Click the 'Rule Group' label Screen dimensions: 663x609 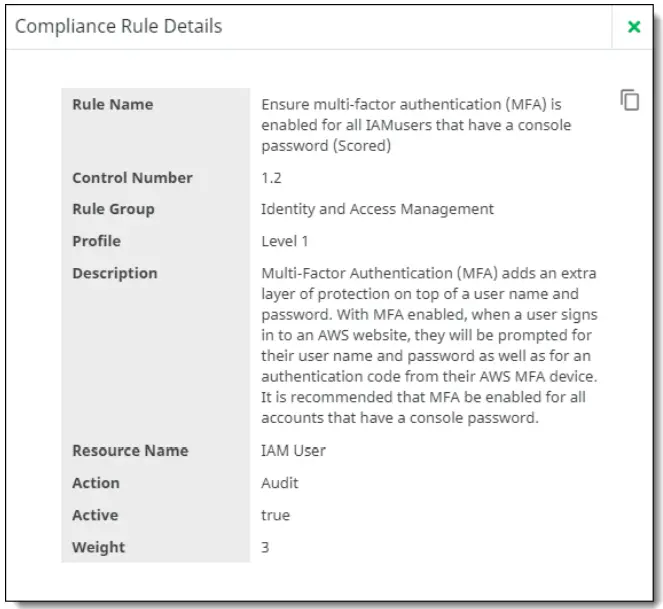113,209
